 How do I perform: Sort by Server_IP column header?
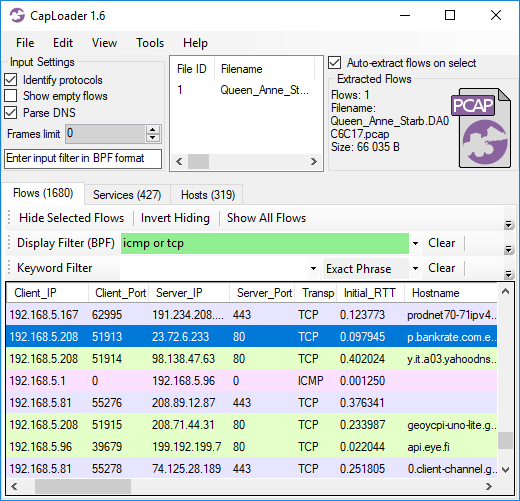click(189, 293)
